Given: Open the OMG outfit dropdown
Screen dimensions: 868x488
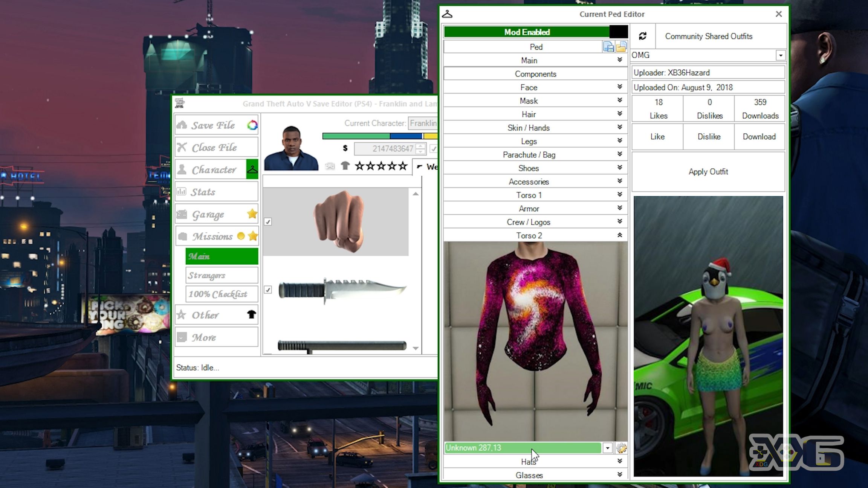Looking at the screenshot, I should pyautogui.click(x=781, y=55).
